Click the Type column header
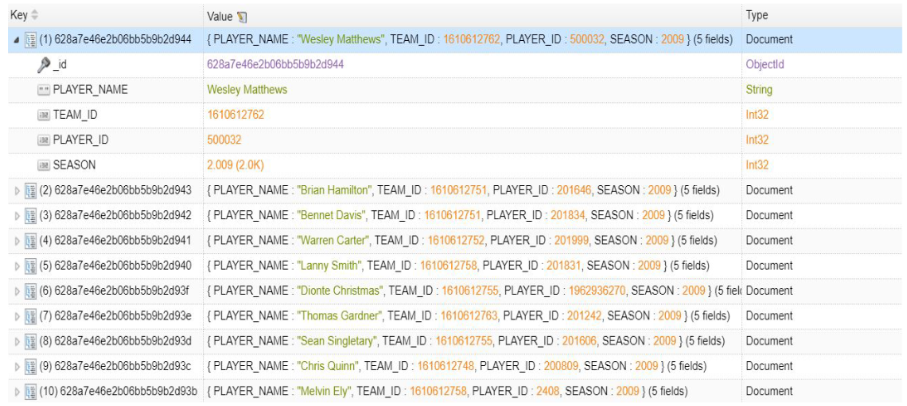This screenshot has width=907, height=406. coord(757,16)
